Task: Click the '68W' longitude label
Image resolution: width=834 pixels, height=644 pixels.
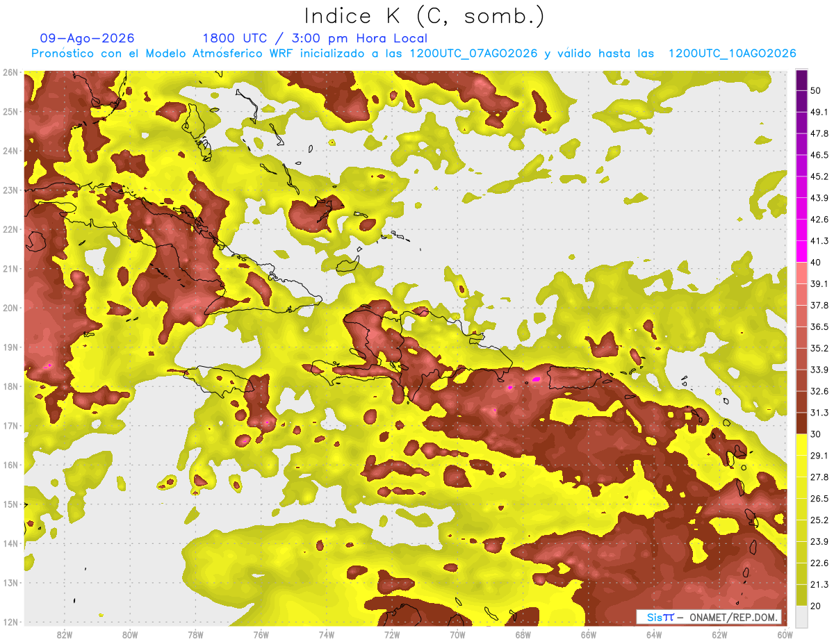Action: 523,635
